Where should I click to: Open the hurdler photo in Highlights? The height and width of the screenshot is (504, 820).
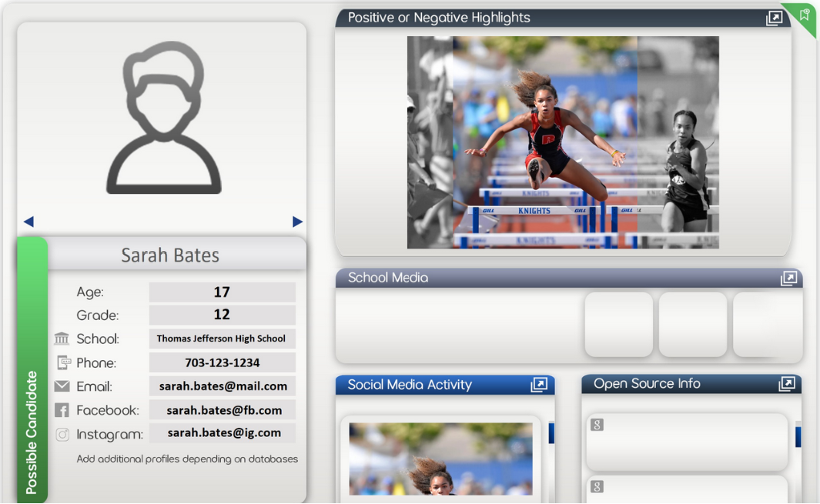[564, 142]
